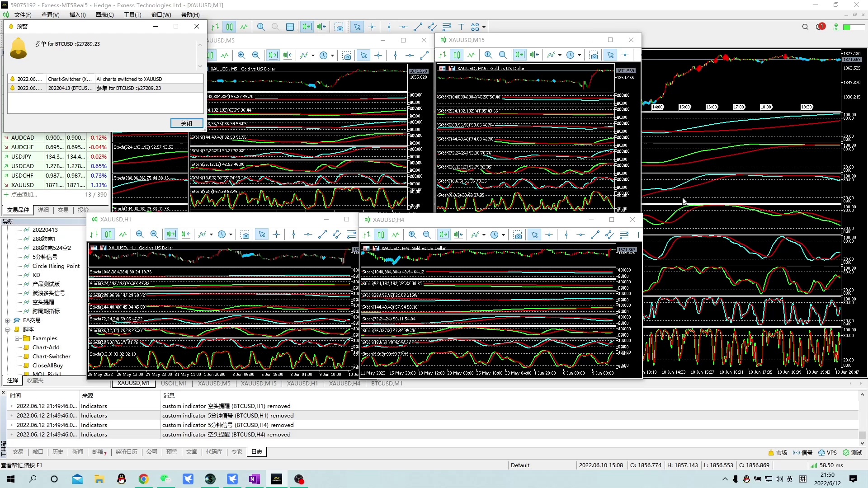
Task: Open the shapes objects dropdown arrow
Action: tap(484, 27)
